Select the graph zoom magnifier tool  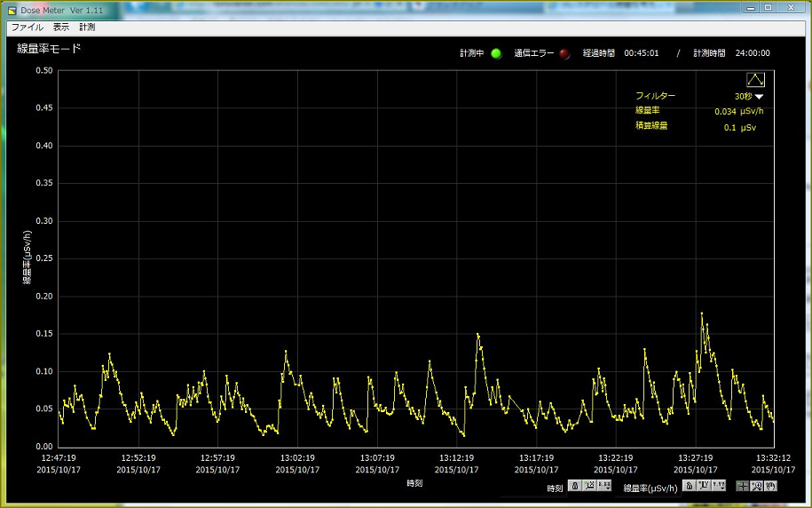pyautogui.click(x=757, y=485)
